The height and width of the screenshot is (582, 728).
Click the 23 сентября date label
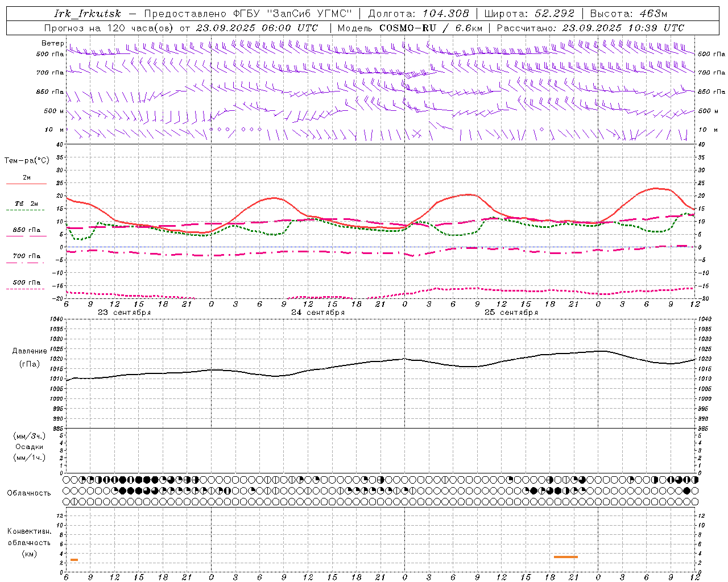click(x=125, y=313)
